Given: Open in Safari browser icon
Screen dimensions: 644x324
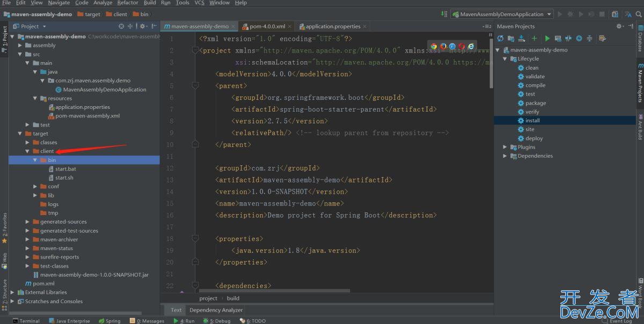Looking at the screenshot, I should point(452,47).
